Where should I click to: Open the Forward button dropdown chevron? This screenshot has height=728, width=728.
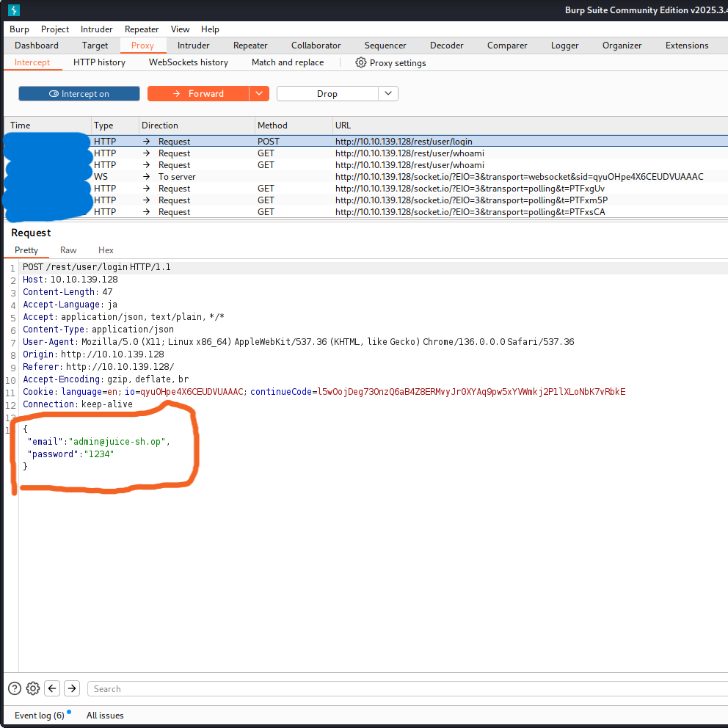point(259,93)
